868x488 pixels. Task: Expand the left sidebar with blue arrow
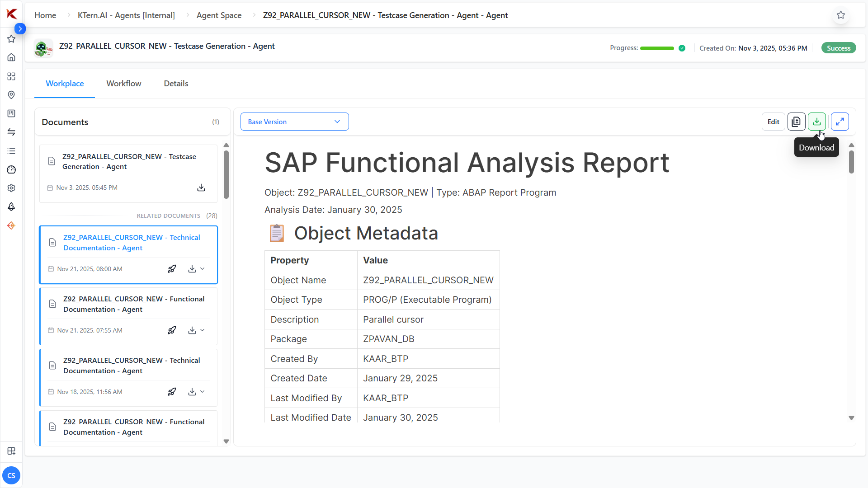click(20, 28)
